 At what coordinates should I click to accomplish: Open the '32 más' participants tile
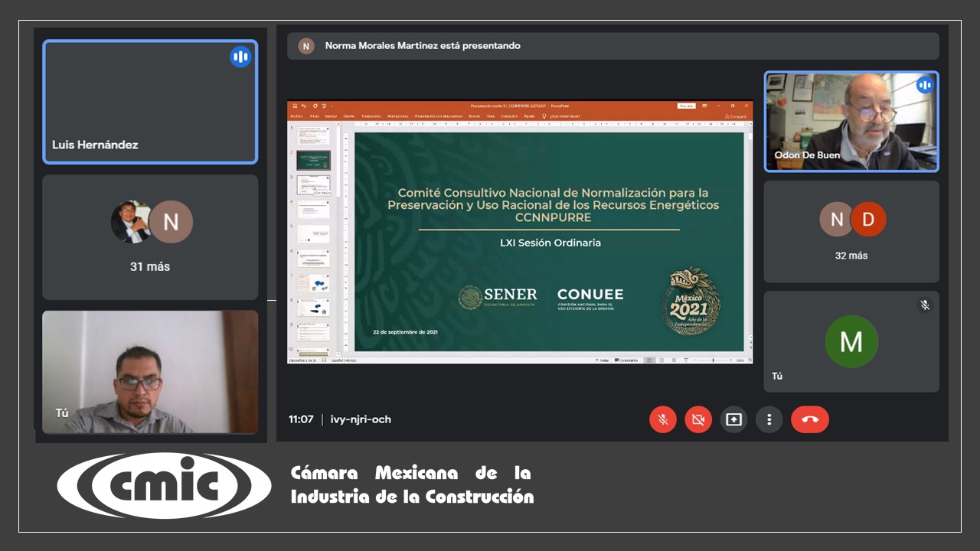tap(851, 232)
